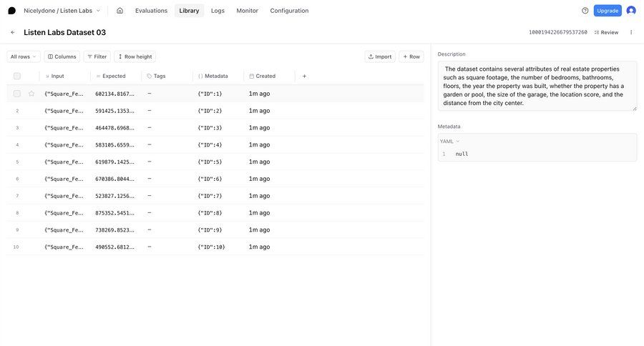The height and width of the screenshot is (346, 644).
Task: Click expected value 602134.8167...
Action: pos(115,94)
